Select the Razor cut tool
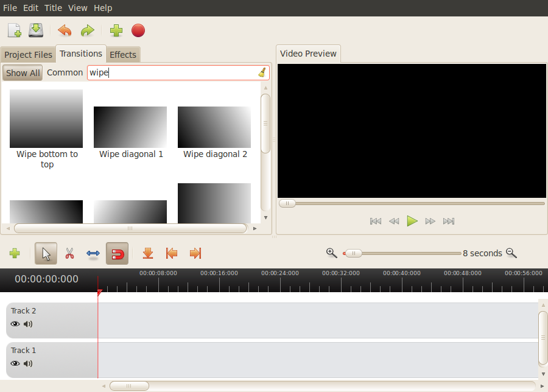The image size is (548, 392). (x=69, y=253)
